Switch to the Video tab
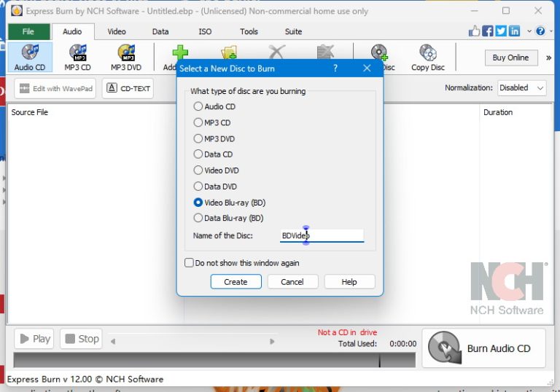 pyautogui.click(x=117, y=32)
